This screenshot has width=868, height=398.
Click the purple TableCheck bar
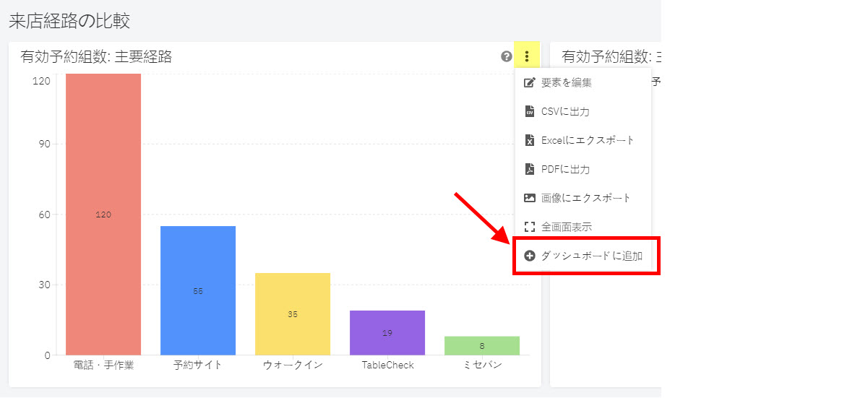387,332
